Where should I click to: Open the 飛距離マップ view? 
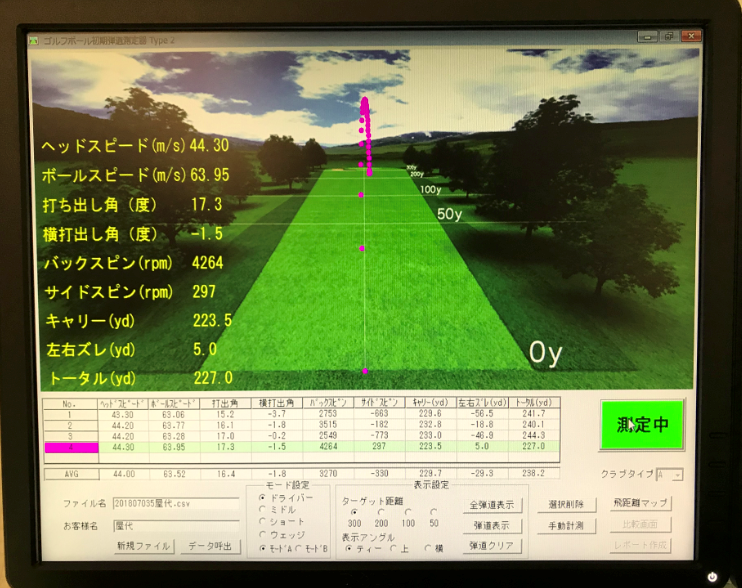pos(640,503)
